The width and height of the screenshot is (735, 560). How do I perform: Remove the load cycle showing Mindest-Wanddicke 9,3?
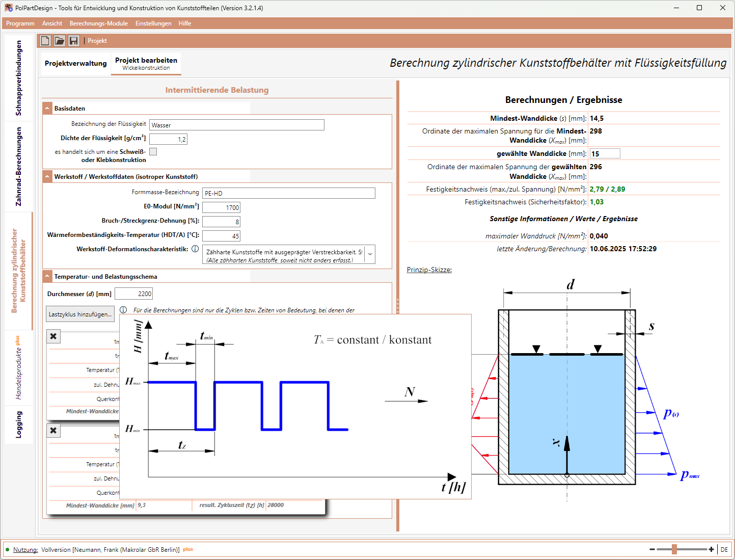click(x=53, y=431)
